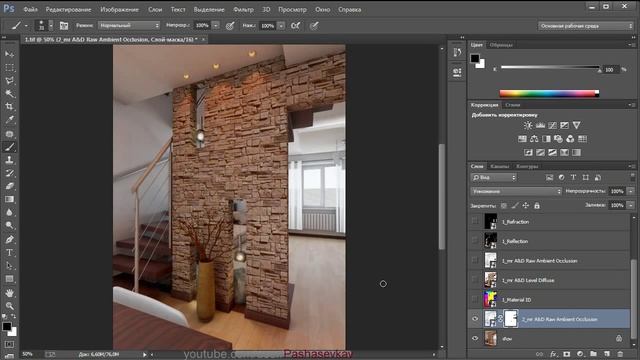Open layer filter kind dropdown
This screenshot has height=360, width=640.
(494, 178)
